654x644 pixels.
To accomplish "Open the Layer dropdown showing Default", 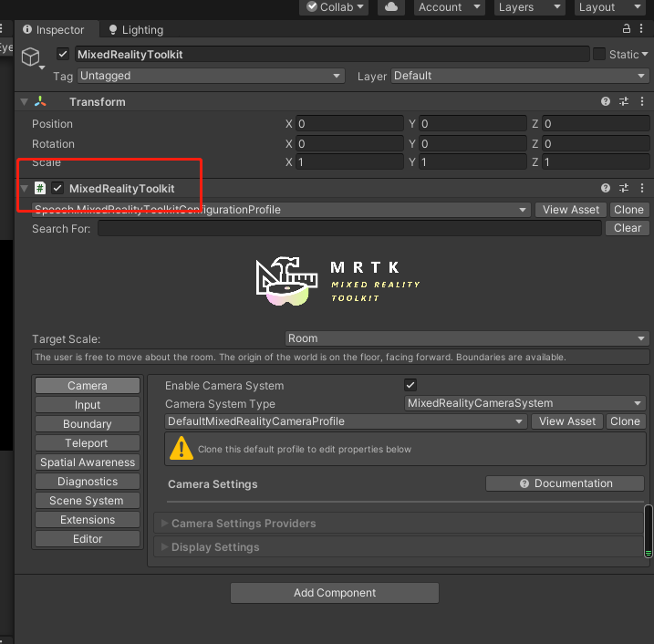I will click(x=520, y=76).
